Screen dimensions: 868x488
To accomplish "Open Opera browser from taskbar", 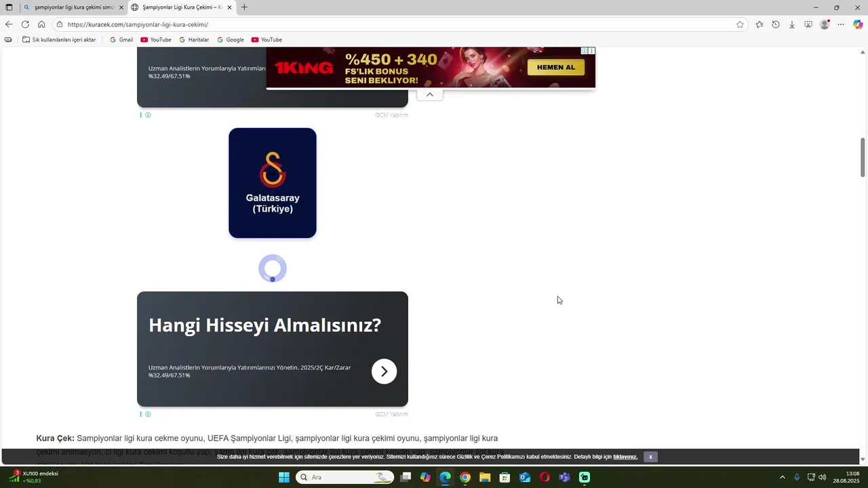I will coord(545,477).
